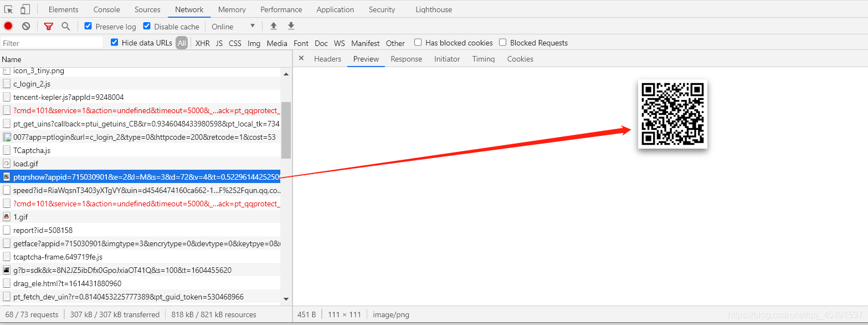Screen dimensions: 868x325
Task: Toggle the device toolbar icon
Action: coord(25,9)
